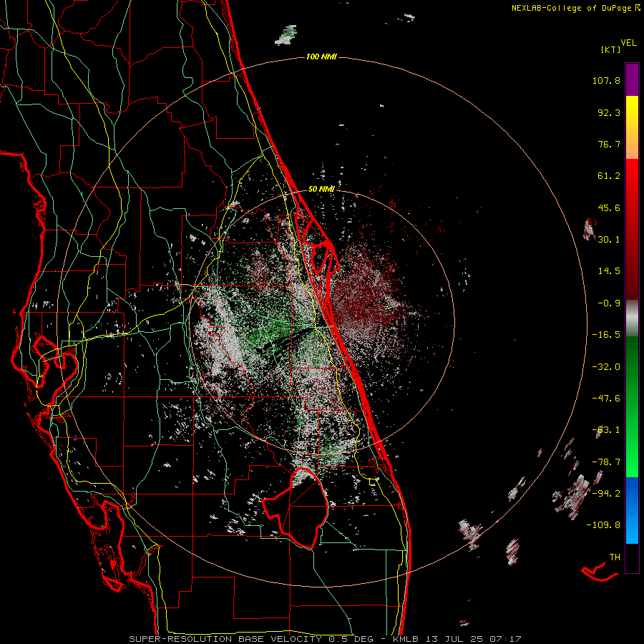The height and width of the screenshot is (644, 644).
Task: Click the 14.5 value on the velocity scale
Action: pyautogui.click(x=609, y=271)
